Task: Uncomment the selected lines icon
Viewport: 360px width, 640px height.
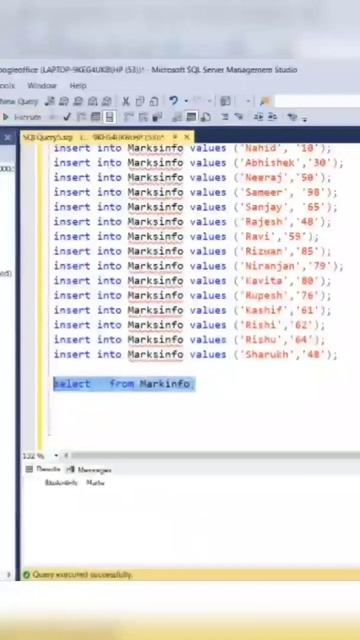Action: [x=239, y=118]
